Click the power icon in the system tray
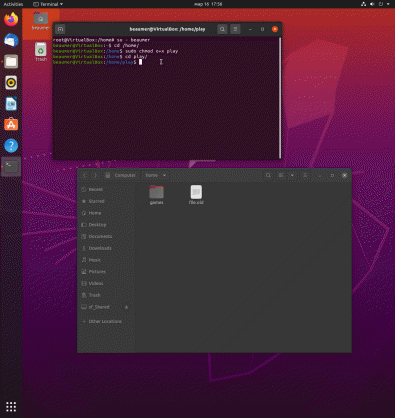 coord(381,4)
